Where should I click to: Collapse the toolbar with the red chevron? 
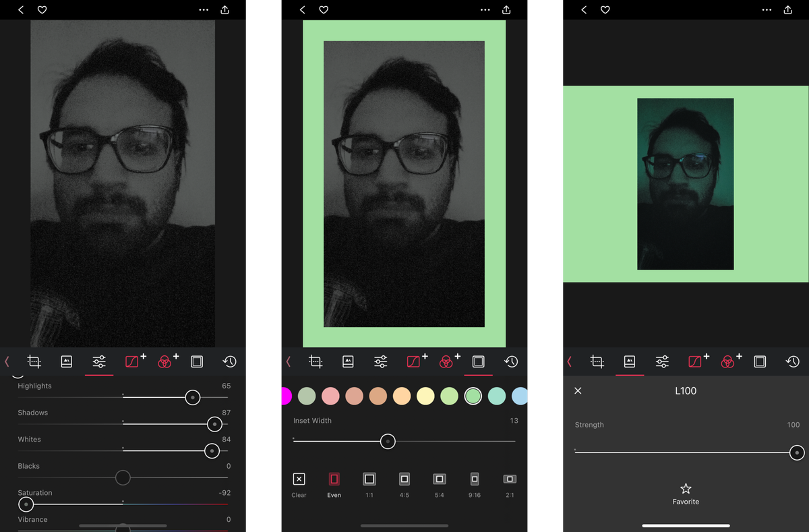(x=7, y=361)
